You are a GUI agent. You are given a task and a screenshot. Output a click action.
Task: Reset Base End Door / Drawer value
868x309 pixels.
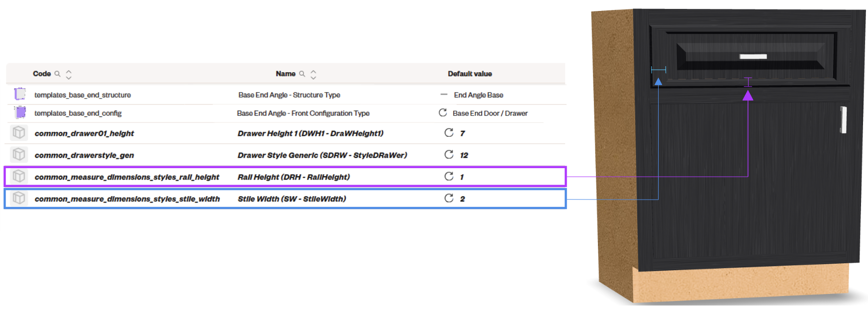(x=443, y=112)
